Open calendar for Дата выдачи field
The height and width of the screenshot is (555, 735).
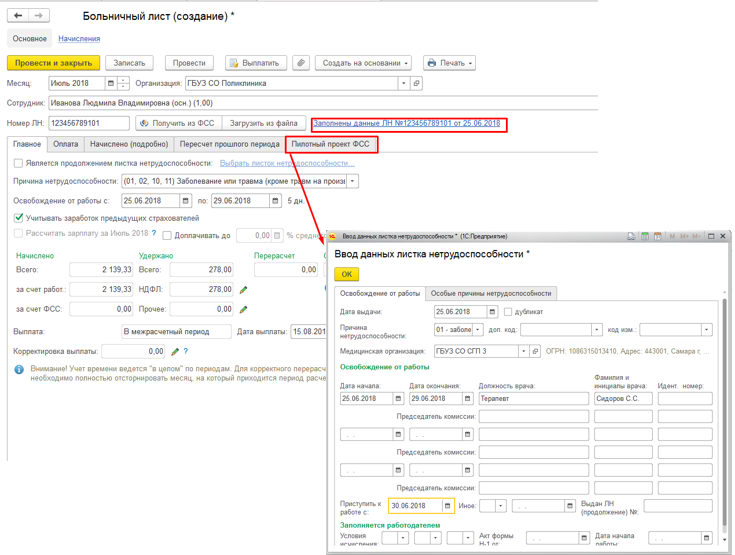click(492, 312)
